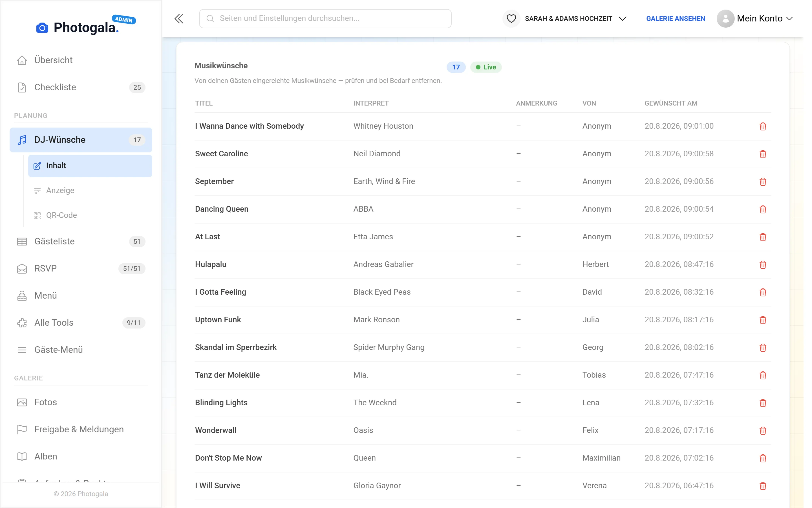
Task: Click the "Black Eyed Peas" cell
Action: (382, 292)
